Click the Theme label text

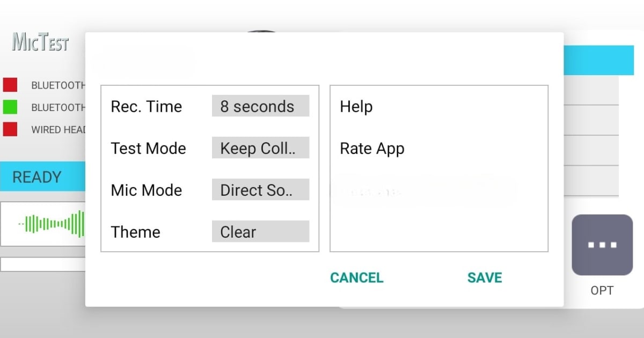135,232
